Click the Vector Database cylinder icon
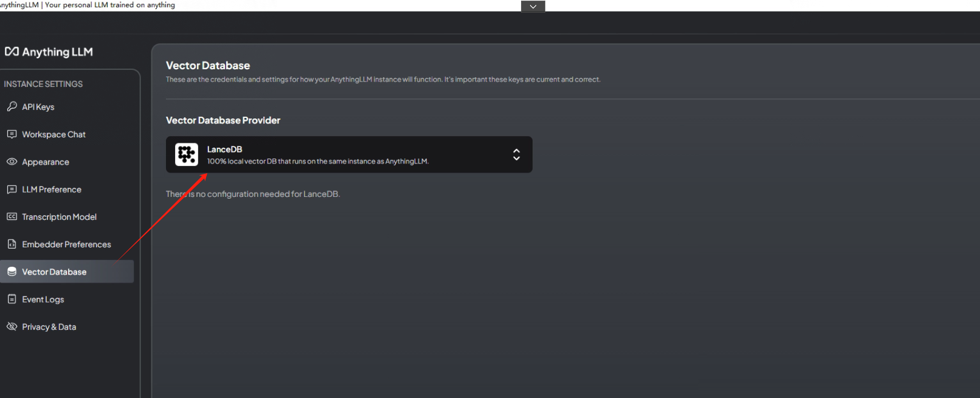 pyautogui.click(x=12, y=272)
